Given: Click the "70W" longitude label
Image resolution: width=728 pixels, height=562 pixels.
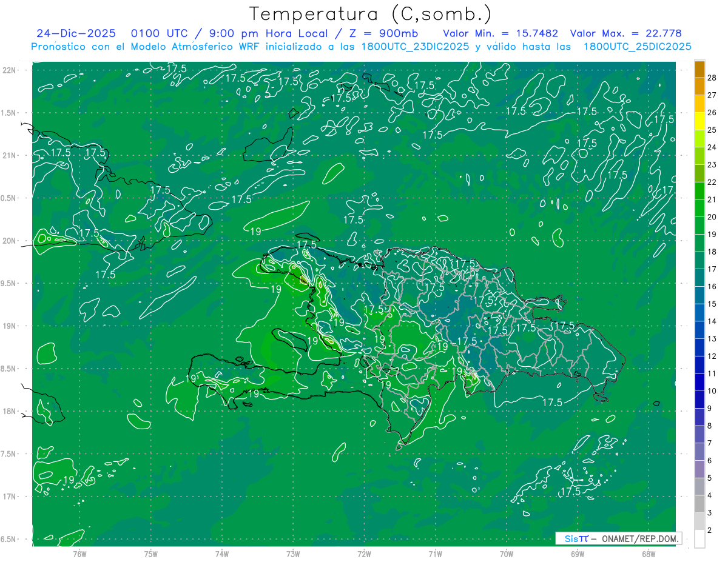Looking at the screenshot, I should pos(507,554).
